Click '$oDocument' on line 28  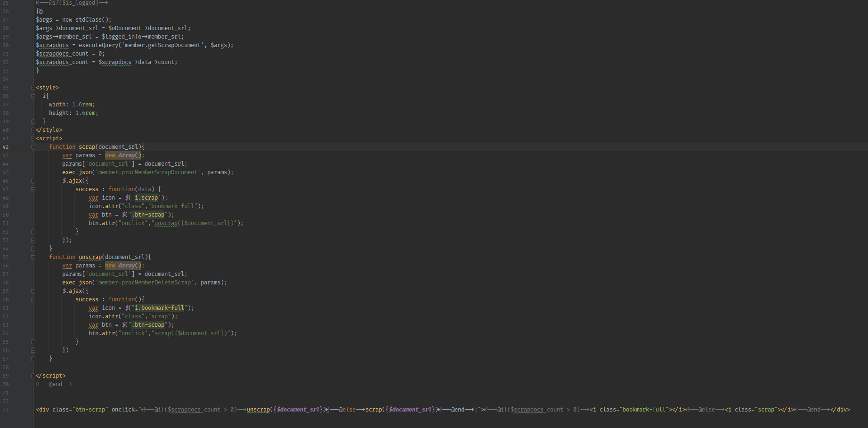(125, 28)
